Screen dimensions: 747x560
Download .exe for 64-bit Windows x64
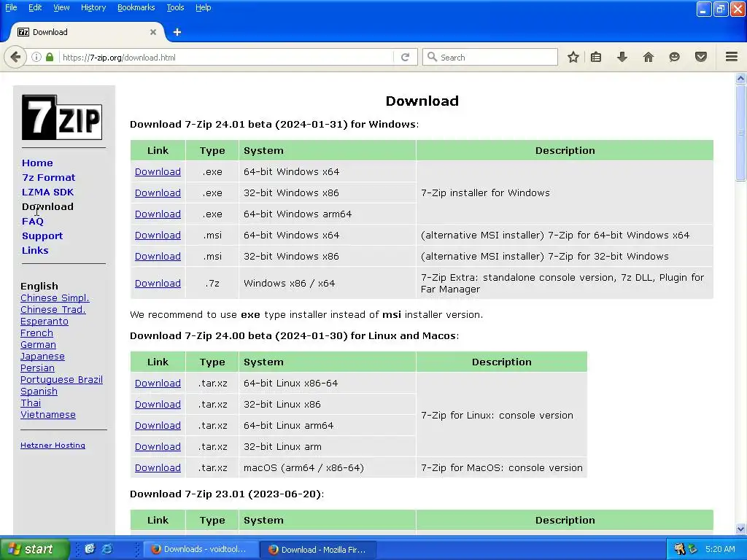click(x=158, y=172)
